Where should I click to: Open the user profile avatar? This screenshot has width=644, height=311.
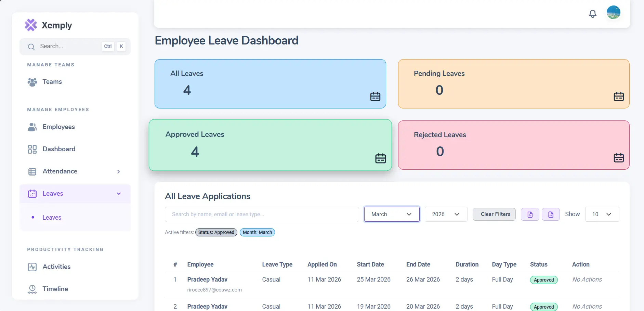(614, 12)
